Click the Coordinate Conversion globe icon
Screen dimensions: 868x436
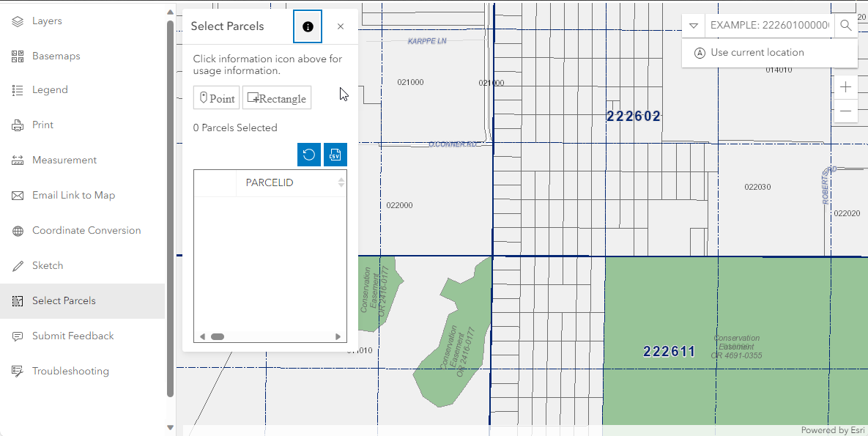19,230
